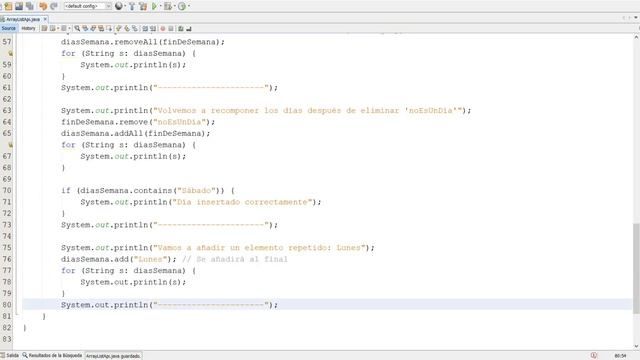Undo the last edit via toolbar
Viewport: 640px width, 360px height.
pyautogui.click(x=43, y=6)
